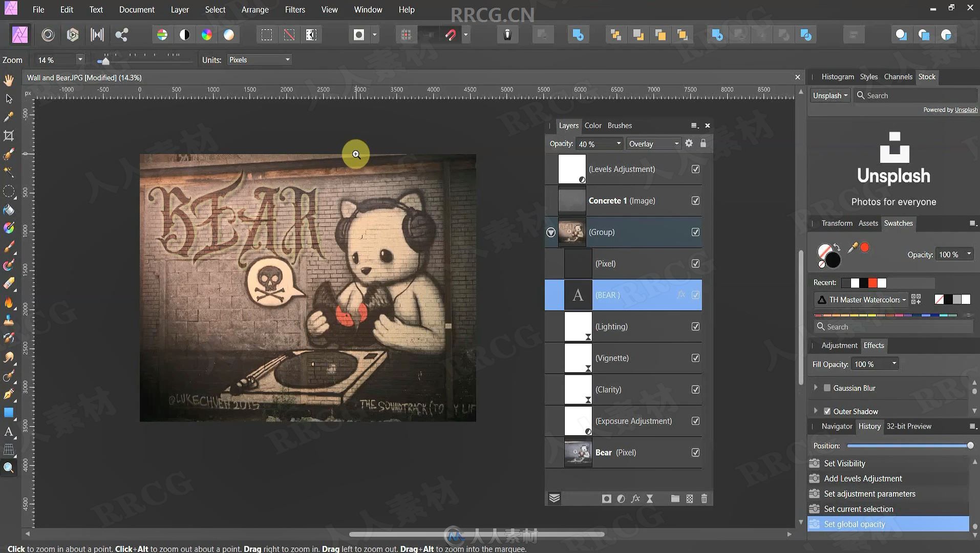Open the Unsplash stock source dropdown

click(830, 96)
